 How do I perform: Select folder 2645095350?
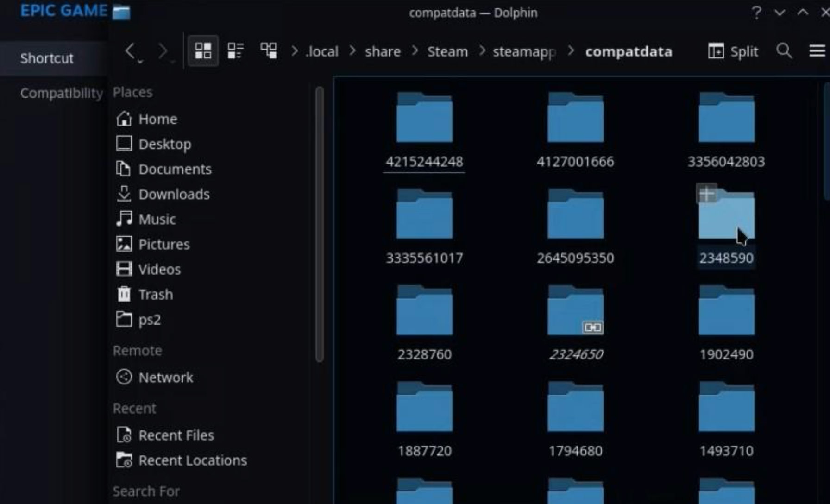(x=575, y=226)
